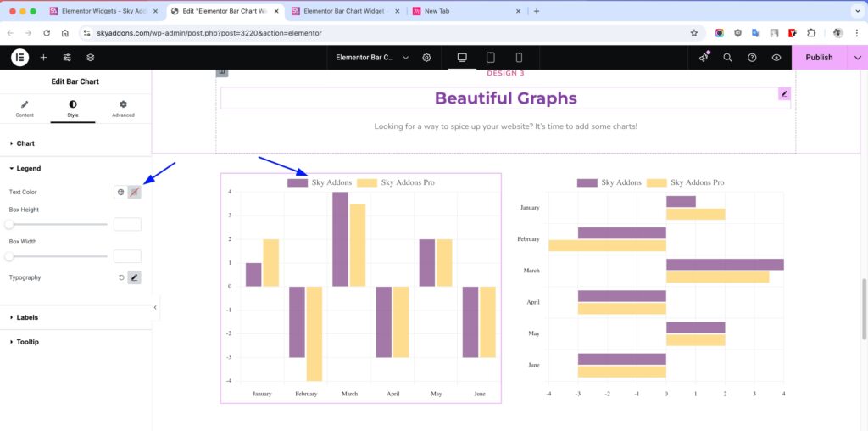Viewport: 868px width, 431px height.
Task: Focus the Box Height number field
Action: [127, 224]
